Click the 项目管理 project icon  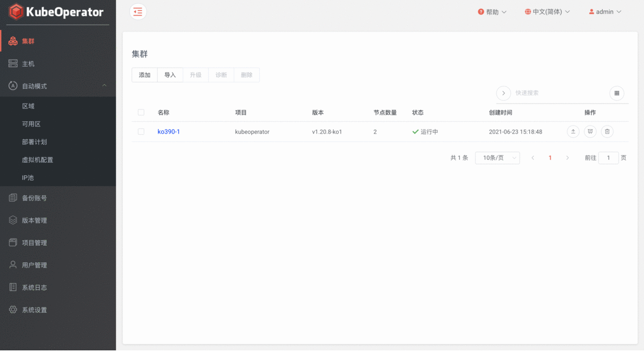[x=13, y=243]
